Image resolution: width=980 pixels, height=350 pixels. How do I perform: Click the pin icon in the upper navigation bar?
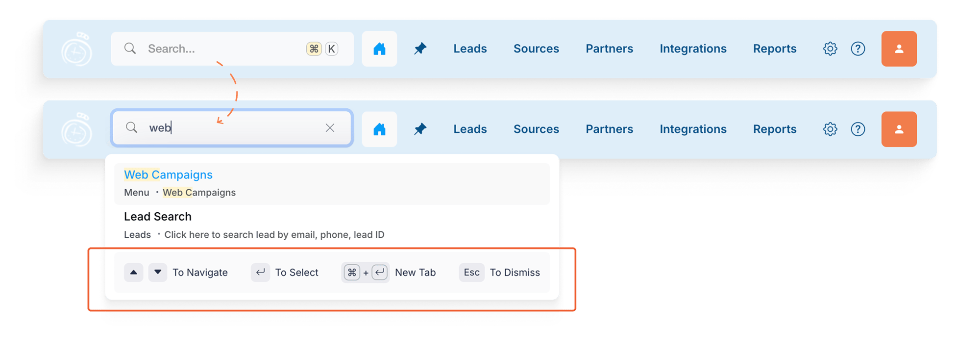point(420,49)
